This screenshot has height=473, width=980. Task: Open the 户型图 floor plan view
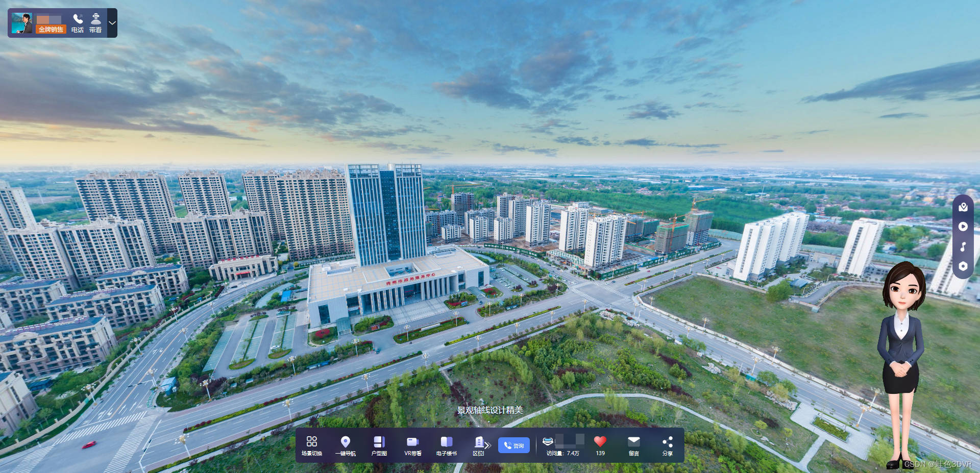point(379,445)
